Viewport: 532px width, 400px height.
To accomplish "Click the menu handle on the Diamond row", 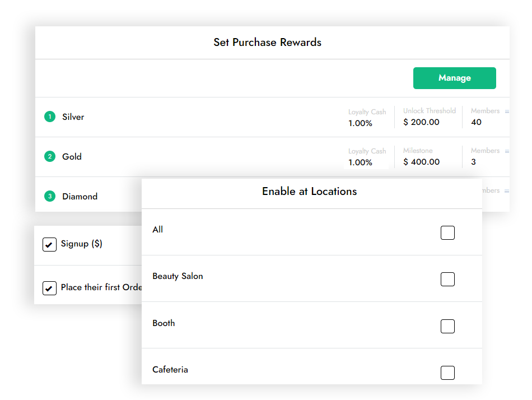I will click(506, 190).
